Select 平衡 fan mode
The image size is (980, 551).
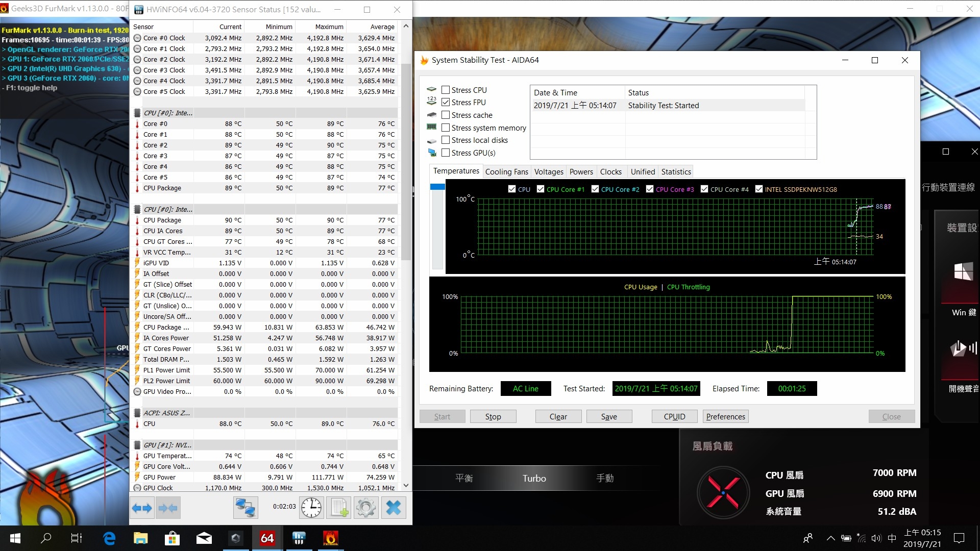[464, 478]
